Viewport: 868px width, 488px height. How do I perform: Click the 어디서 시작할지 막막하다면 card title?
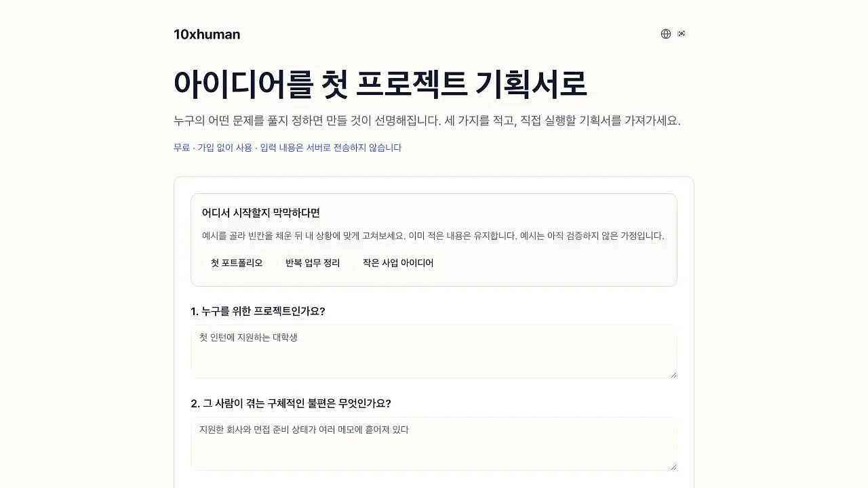(x=261, y=213)
